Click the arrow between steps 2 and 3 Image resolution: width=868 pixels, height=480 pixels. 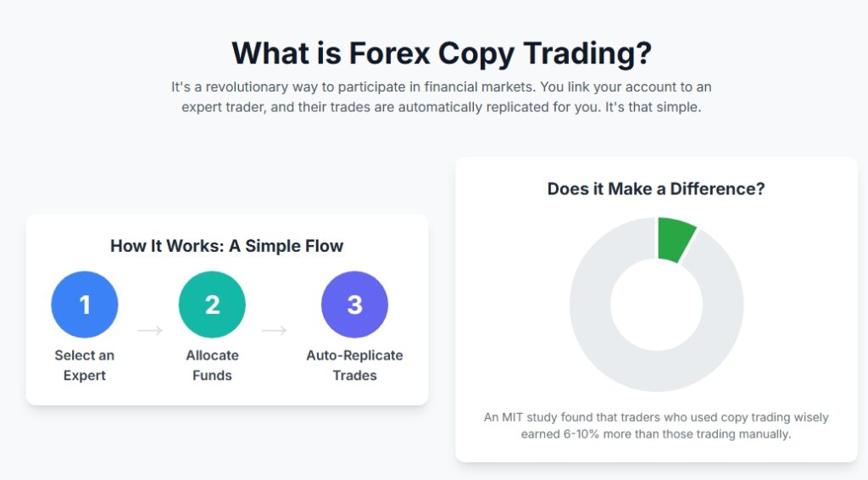click(x=275, y=331)
